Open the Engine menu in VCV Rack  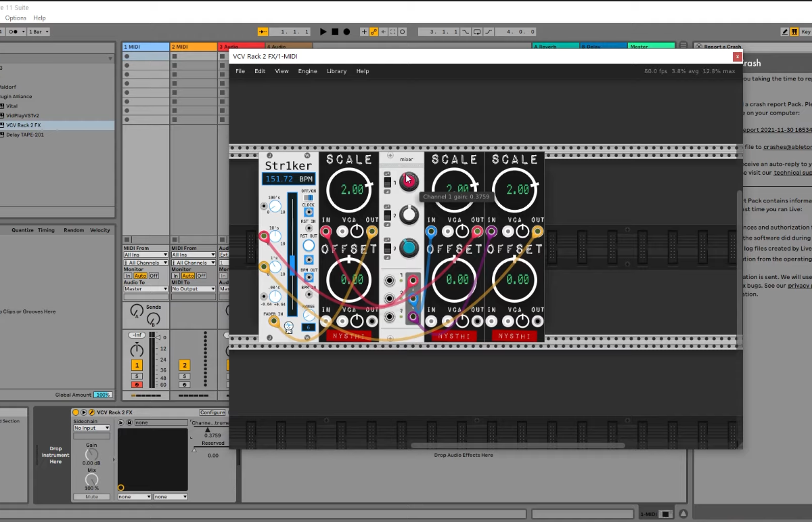pyautogui.click(x=307, y=71)
